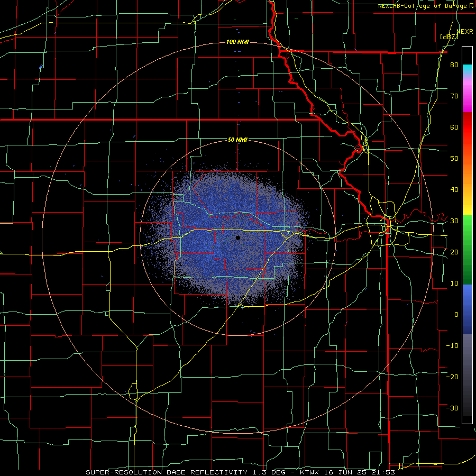Click the green segment of the color bar
This screenshot has width=476, height=476.
[x=467, y=250]
